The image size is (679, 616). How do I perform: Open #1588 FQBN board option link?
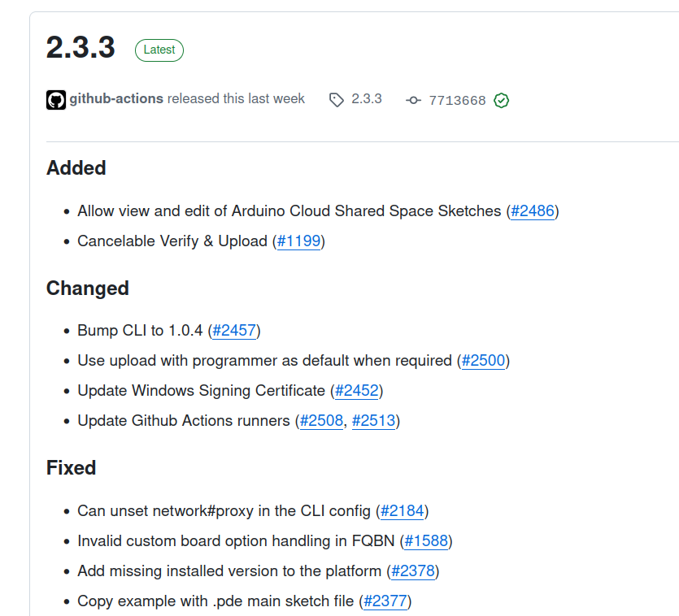point(426,541)
